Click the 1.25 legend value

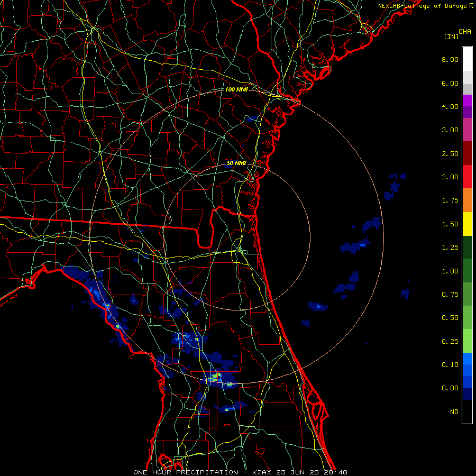pyautogui.click(x=450, y=248)
